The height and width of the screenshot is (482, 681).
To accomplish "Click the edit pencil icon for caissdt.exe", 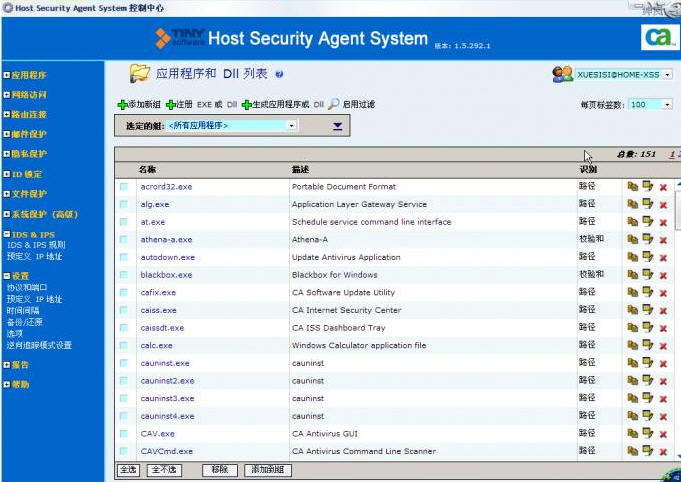I will (x=648, y=327).
